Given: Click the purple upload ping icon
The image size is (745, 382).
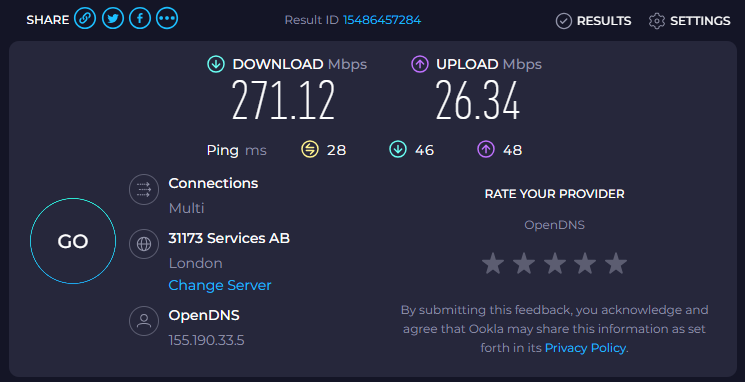Looking at the screenshot, I should tap(486, 149).
